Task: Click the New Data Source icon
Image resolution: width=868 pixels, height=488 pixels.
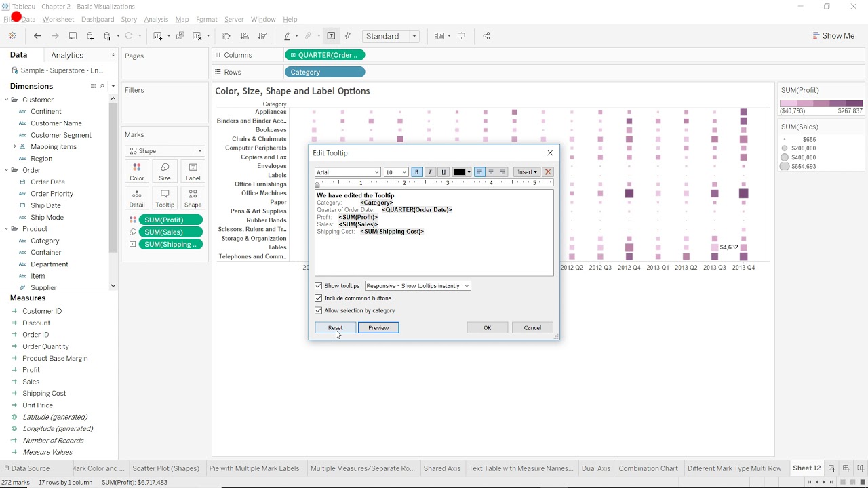Action: pos(90,36)
